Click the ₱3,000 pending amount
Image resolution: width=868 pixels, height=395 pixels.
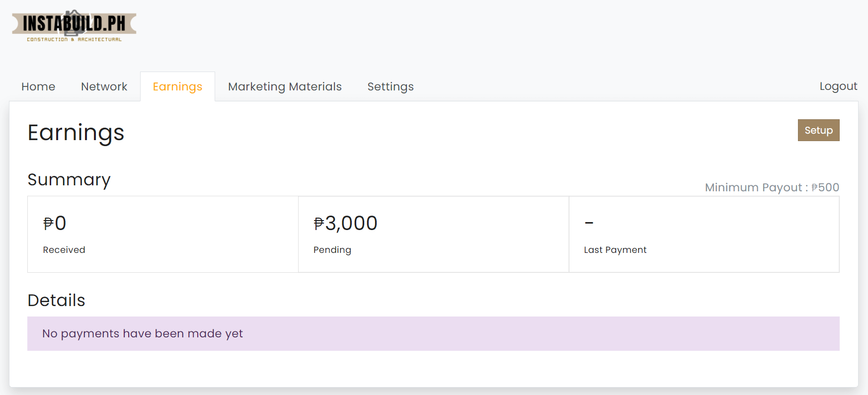click(345, 224)
